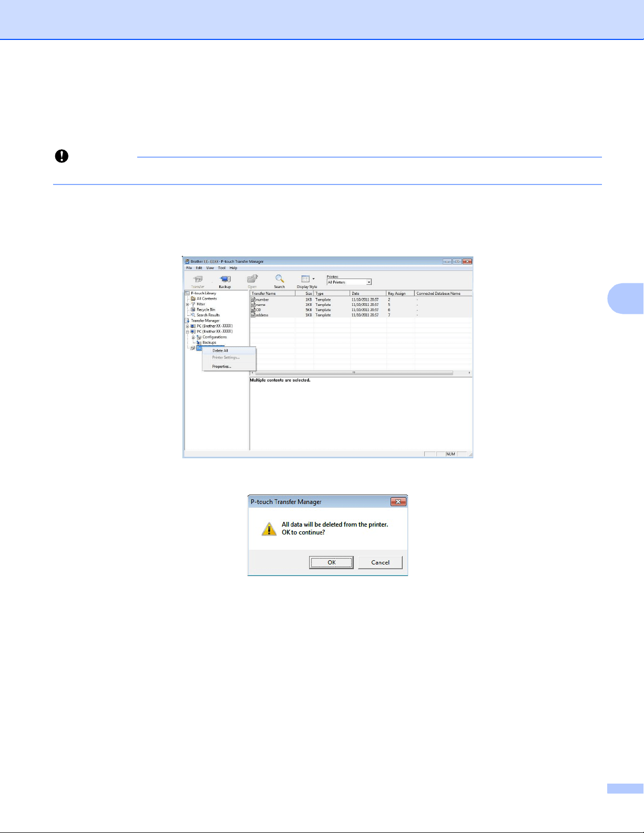
Task: Click the Transfer Manager icon in tree
Action: (187, 321)
